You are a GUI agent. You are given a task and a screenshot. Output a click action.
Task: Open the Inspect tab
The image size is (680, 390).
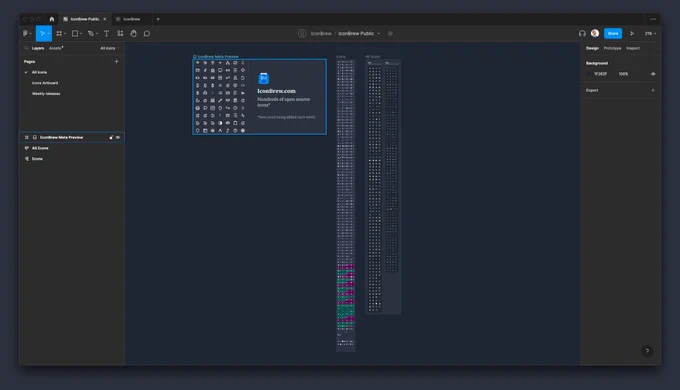tap(633, 48)
